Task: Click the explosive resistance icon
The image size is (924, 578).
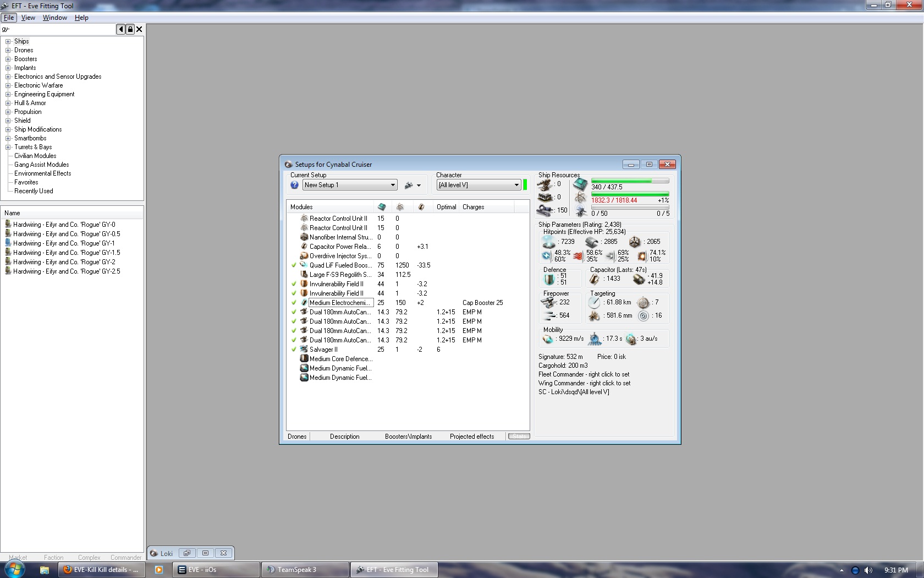Action: [x=642, y=256]
